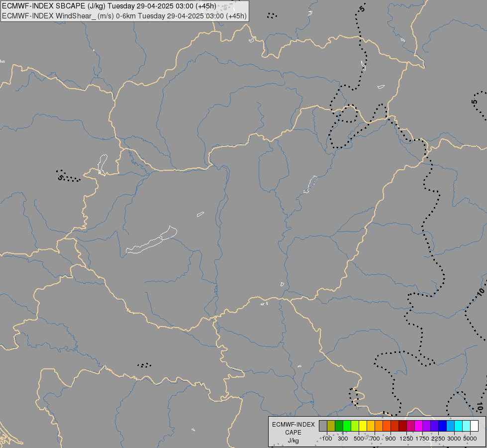Click the legend value 3000
The image size is (487, 448).
coord(454,439)
